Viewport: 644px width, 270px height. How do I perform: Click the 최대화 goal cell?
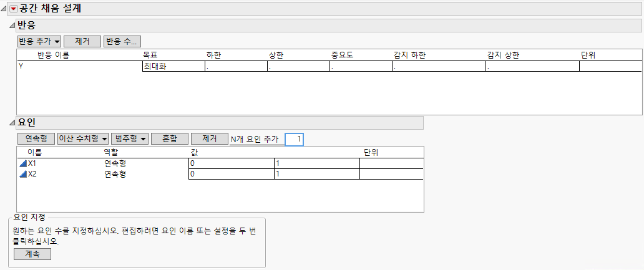(x=173, y=67)
